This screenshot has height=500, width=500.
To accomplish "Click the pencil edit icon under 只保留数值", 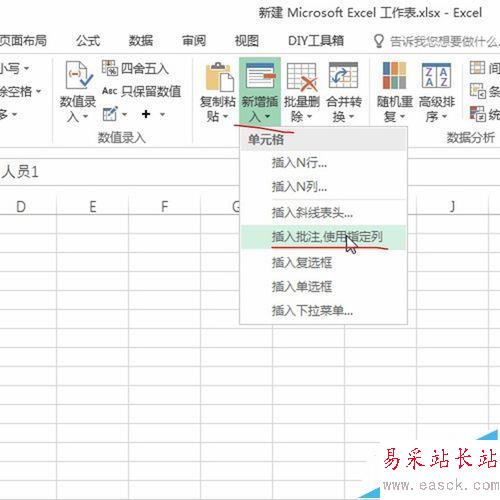I will (110, 114).
